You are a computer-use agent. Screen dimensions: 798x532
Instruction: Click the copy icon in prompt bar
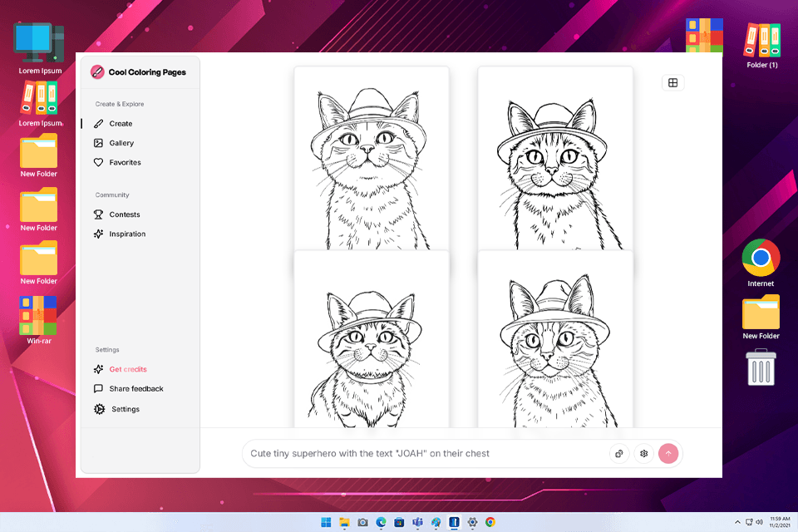[618, 453]
